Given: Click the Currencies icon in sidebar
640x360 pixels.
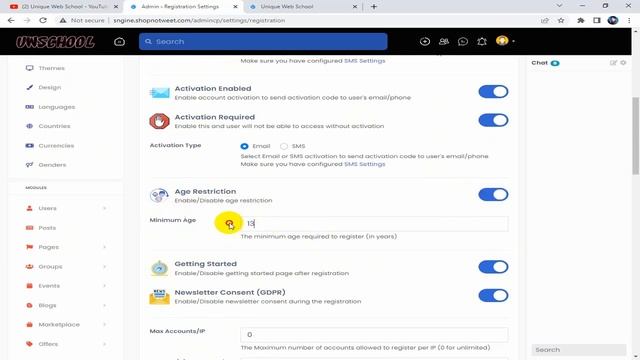Looking at the screenshot, I should coord(29,145).
